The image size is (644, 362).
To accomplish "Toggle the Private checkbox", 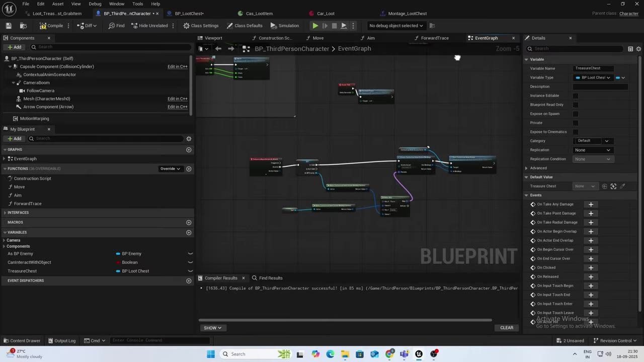I will click(576, 123).
